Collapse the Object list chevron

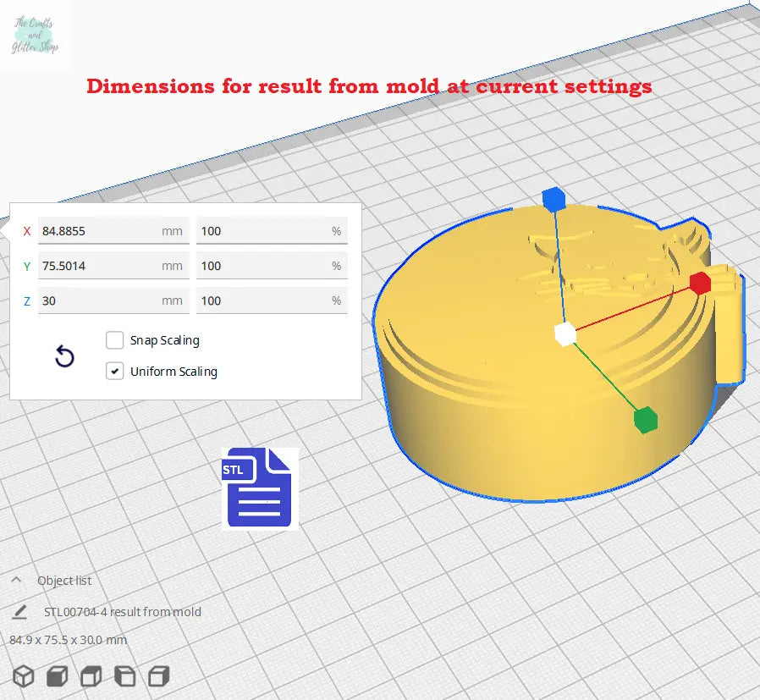click(x=16, y=581)
